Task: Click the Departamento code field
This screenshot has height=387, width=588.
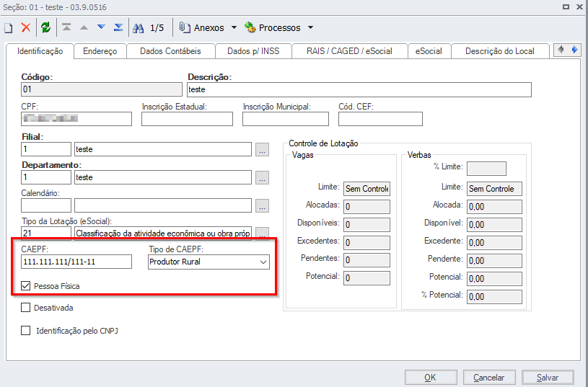Action: pos(46,177)
